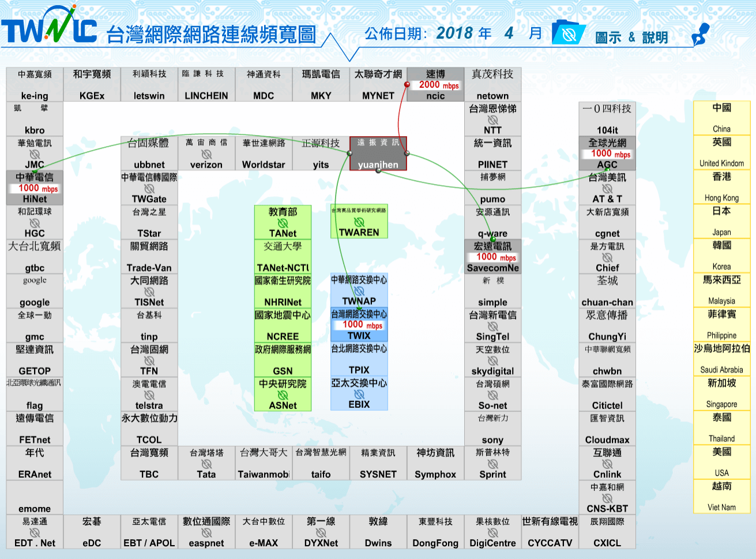Open the blue folder icon in header
Screen dimensions: 756x559
(569, 33)
